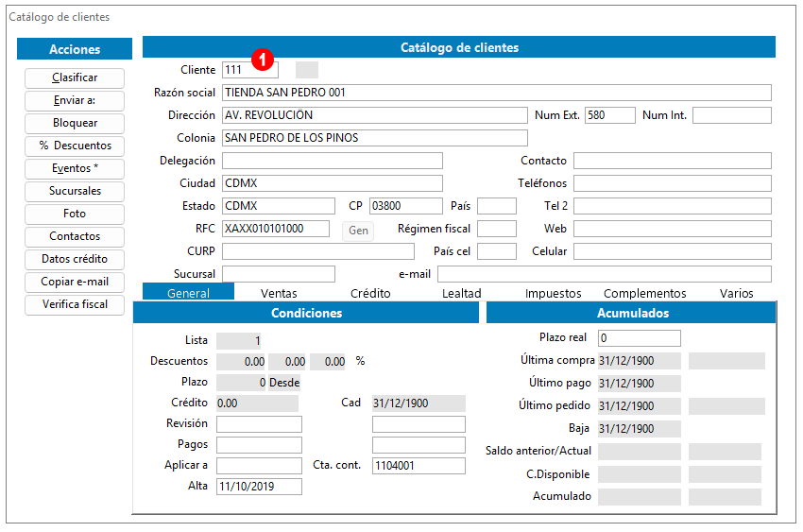This screenshot has width=803, height=532.
Task: Open the Impuestos tab
Action: (553, 293)
